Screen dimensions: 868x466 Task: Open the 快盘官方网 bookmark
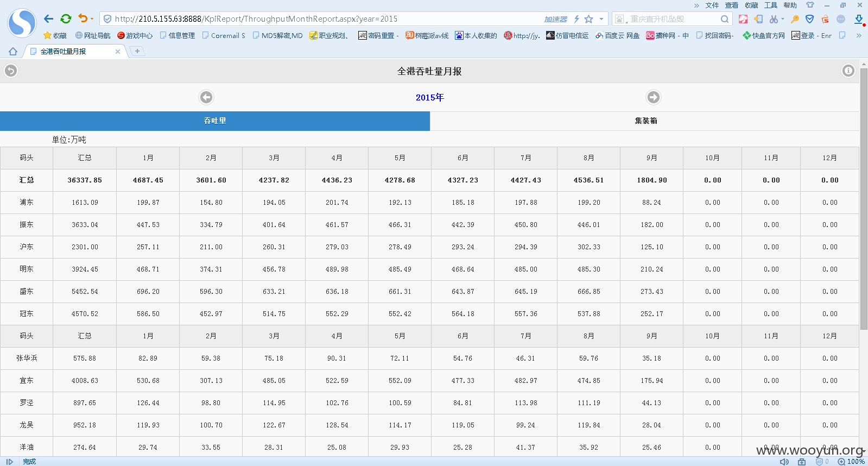tap(764, 35)
